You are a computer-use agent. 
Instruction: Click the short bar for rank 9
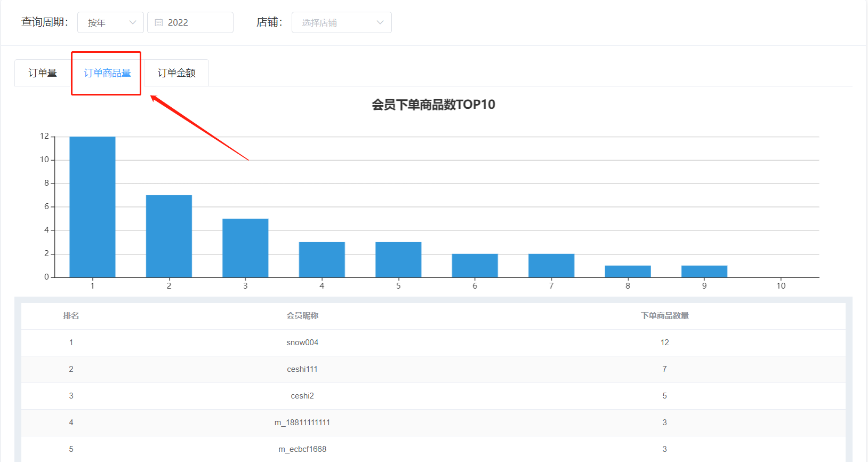704,272
